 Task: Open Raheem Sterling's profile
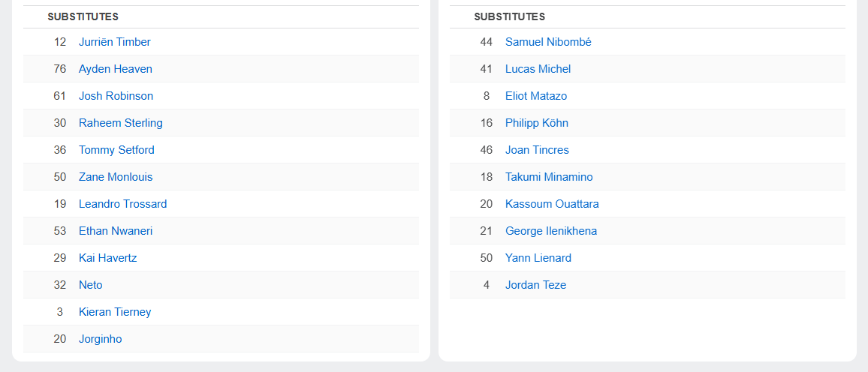click(x=120, y=123)
